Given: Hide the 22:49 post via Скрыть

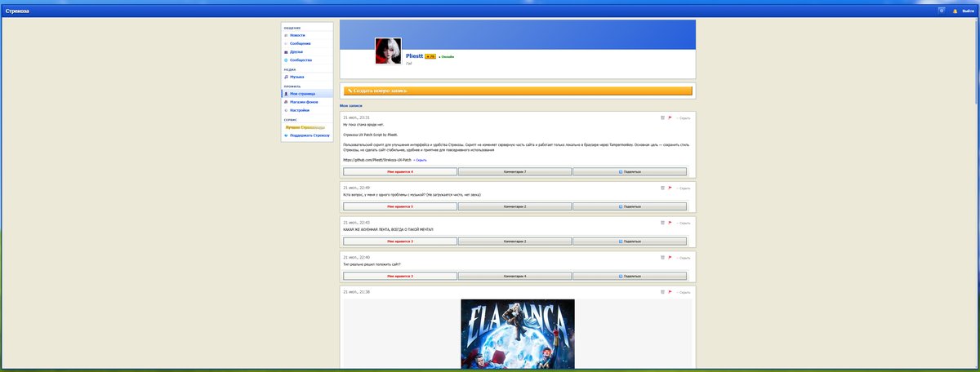Looking at the screenshot, I should pos(684,188).
